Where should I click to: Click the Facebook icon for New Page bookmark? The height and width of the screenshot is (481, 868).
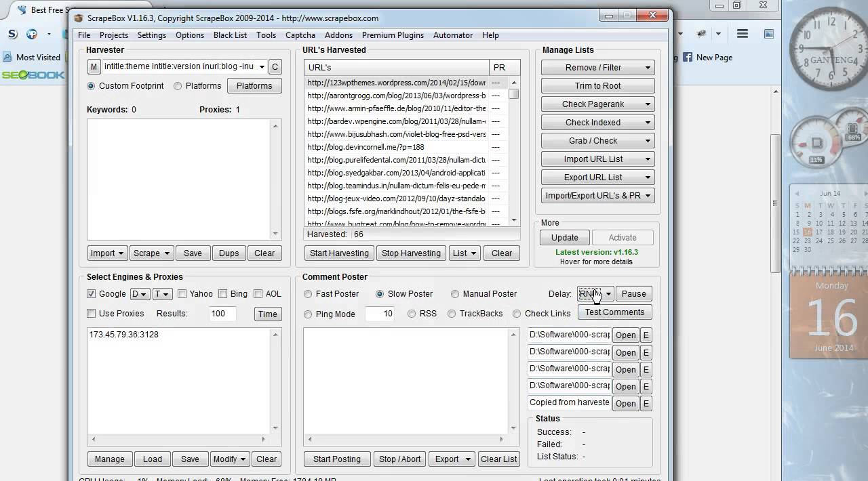click(x=688, y=58)
